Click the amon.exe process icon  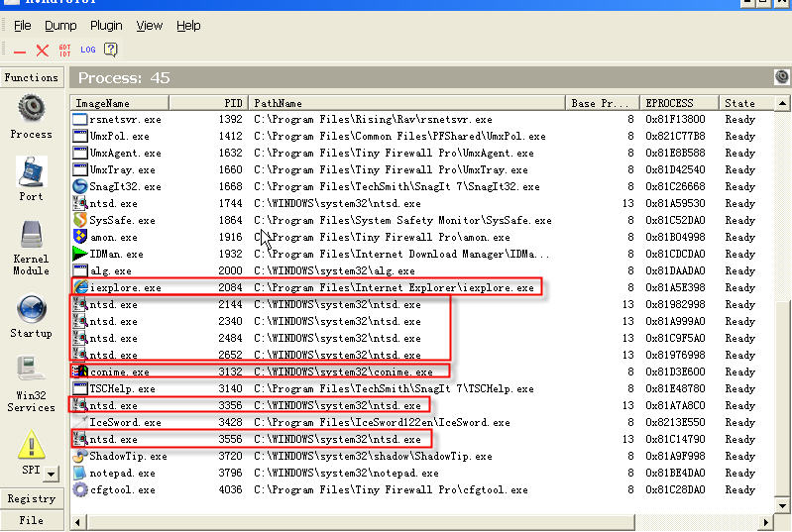(x=80, y=237)
